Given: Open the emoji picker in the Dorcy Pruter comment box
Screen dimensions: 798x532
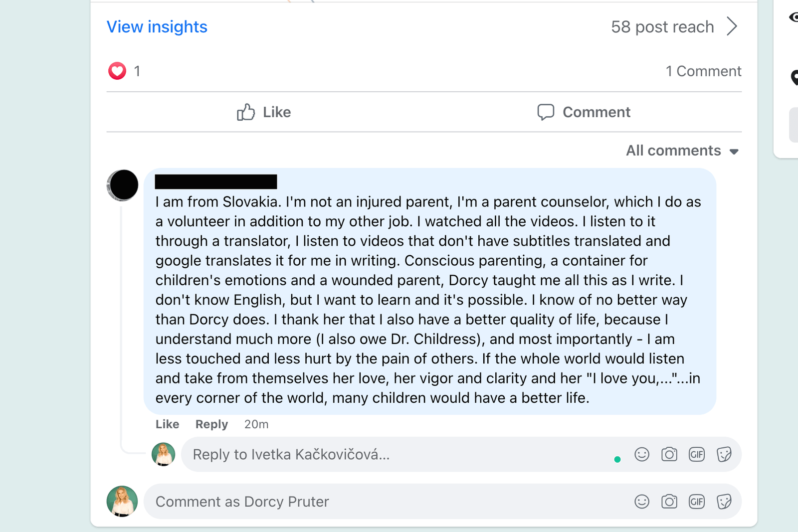Looking at the screenshot, I should pyautogui.click(x=641, y=501).
